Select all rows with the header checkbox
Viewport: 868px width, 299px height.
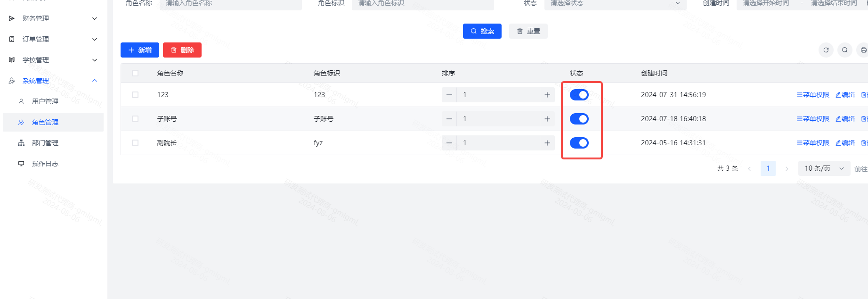point(135,73)
